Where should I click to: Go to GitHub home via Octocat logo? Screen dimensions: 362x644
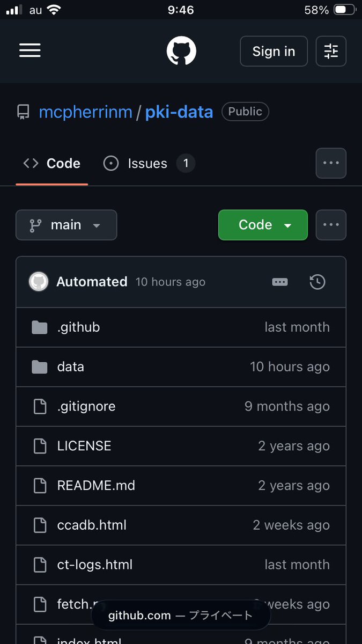pos(181,51)
